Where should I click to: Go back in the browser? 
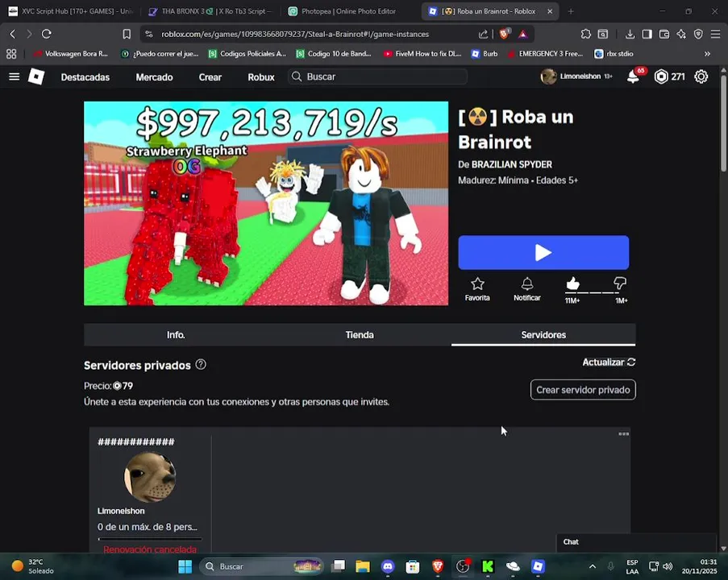13,34
